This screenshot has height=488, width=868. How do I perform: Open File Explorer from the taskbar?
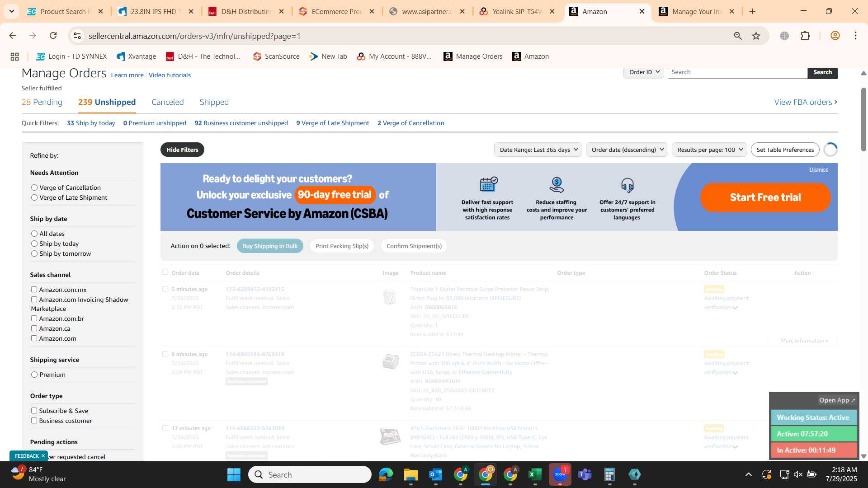click(410, 475)
